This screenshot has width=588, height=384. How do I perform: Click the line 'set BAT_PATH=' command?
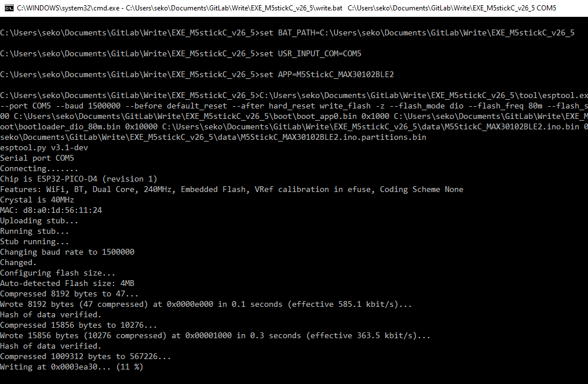tap(287, 33)
